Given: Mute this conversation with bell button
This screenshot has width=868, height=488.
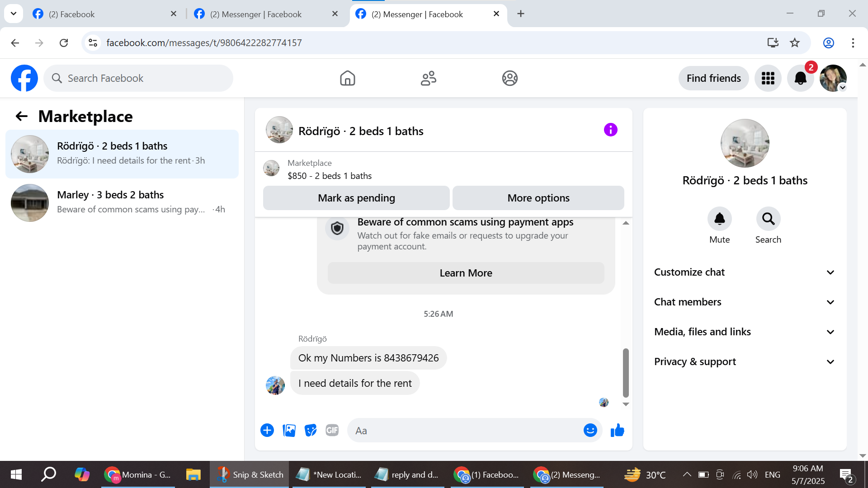Looking at the screenshot, I should tap(719, 219).
